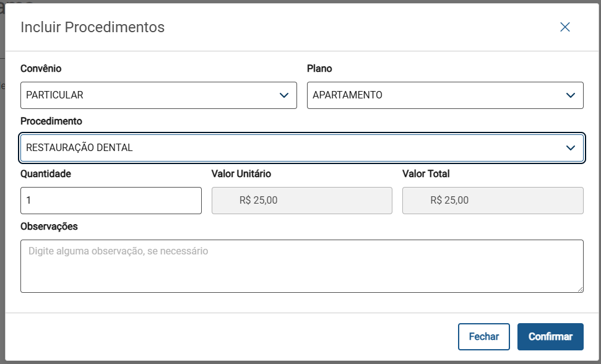Focus the Quantidade input field
The height and width of the screenshot is (364, 601).
point(111,201)
